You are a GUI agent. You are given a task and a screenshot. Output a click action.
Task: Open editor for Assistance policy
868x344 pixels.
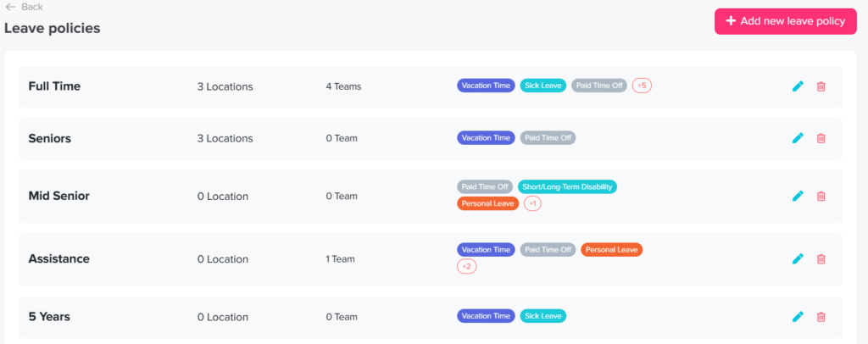click(x=797, y=258)
